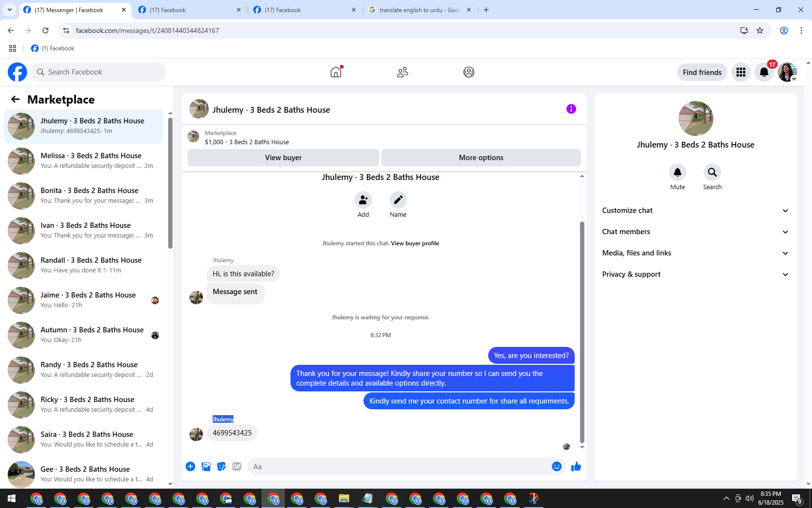Screen dimensions: 812x508
Task: Open the chat with Autumn
Action: [x=84, y=335]
